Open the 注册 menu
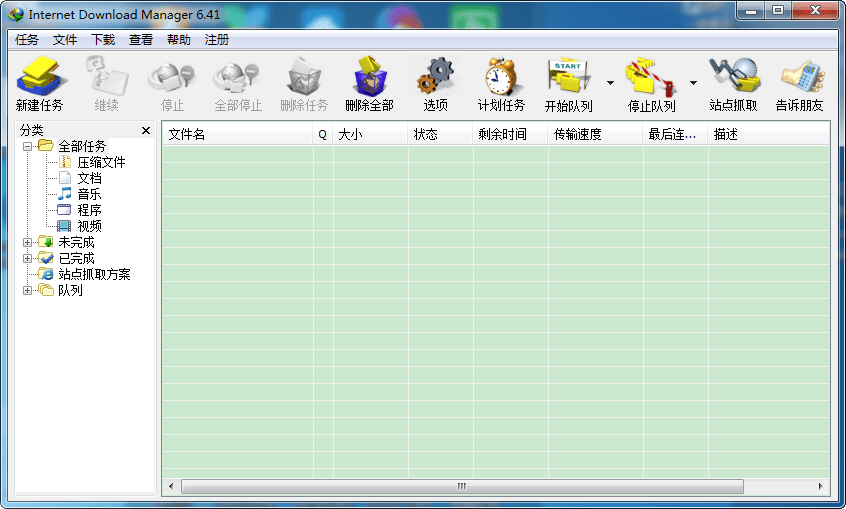This screenshot has height=509, width=846. coord(216,39)
